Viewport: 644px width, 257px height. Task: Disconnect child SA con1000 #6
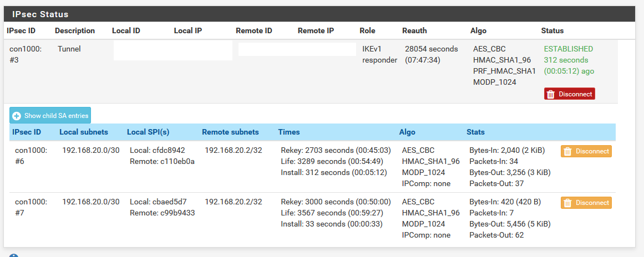click(586, 151)
